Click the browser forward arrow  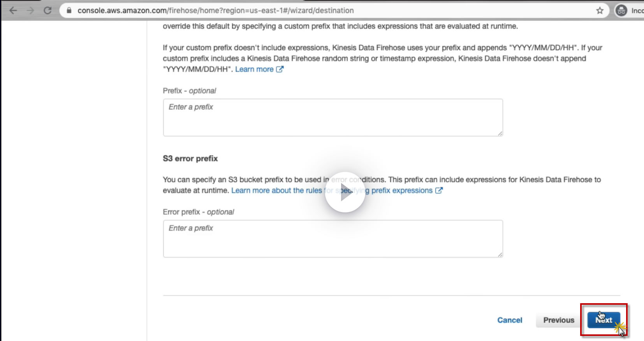coord(30,11)
